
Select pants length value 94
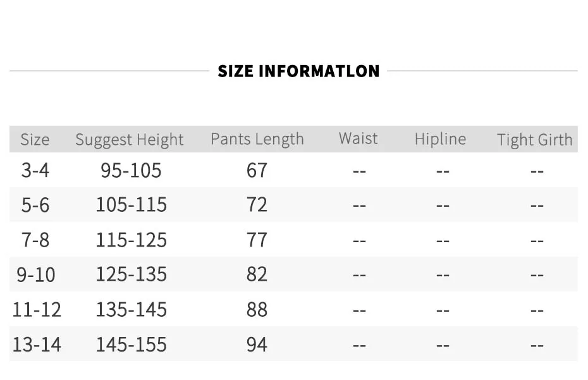tap(257, 345)
